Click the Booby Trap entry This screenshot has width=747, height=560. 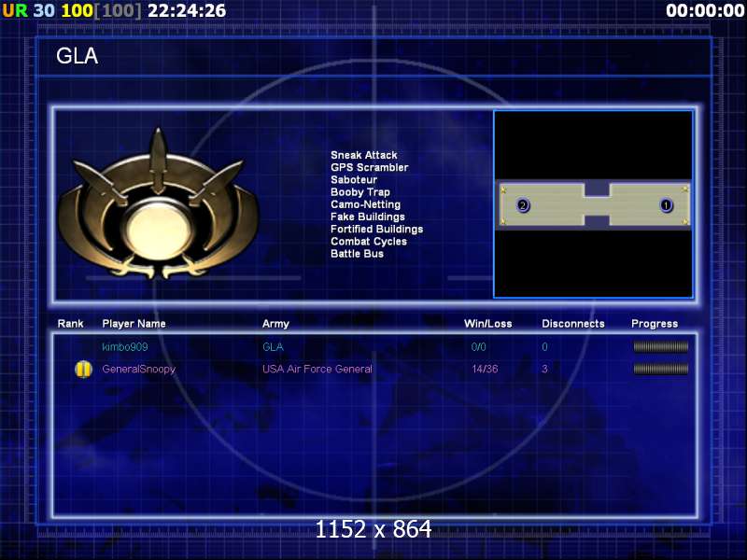[360, 192]
